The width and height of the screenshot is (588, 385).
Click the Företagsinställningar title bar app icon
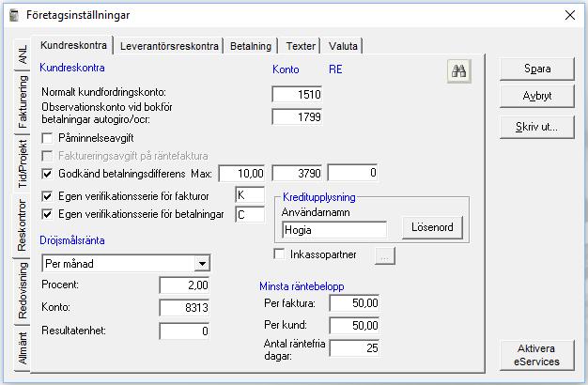[x=14, y=15]
